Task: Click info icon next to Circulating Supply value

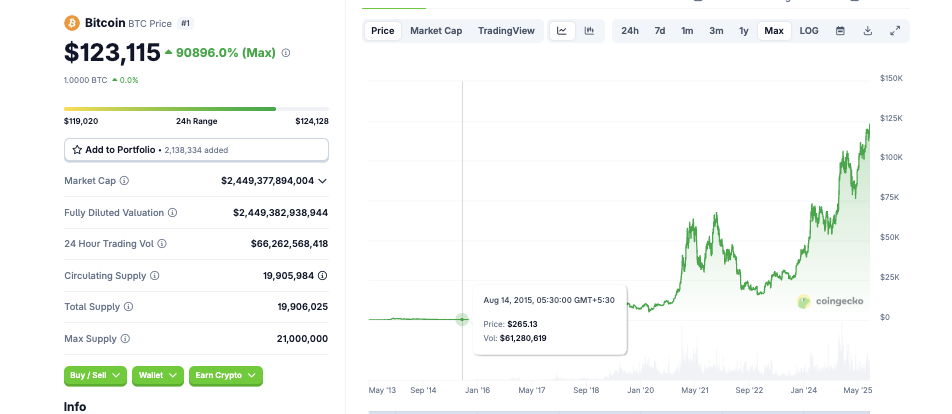Action: click(322, 275)
